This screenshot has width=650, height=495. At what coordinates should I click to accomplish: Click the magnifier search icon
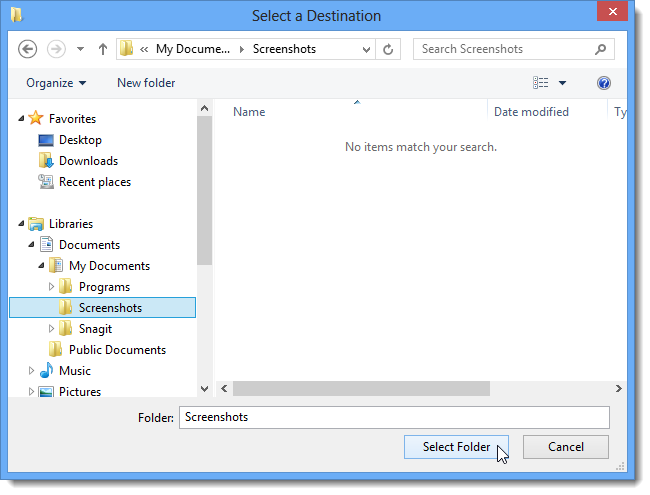pyautogui.click(x=600, y=49)
